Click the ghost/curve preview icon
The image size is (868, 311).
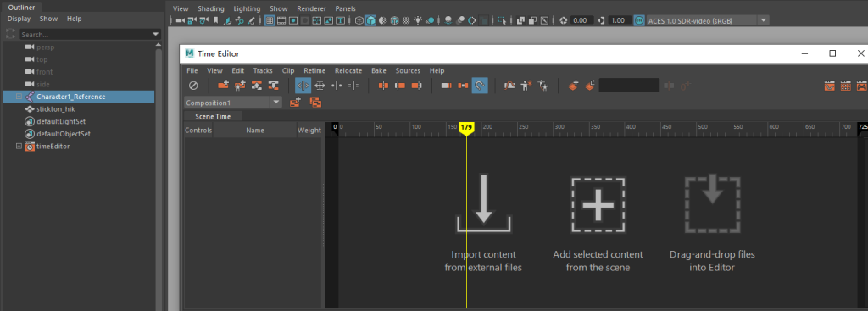pos(509,86)
